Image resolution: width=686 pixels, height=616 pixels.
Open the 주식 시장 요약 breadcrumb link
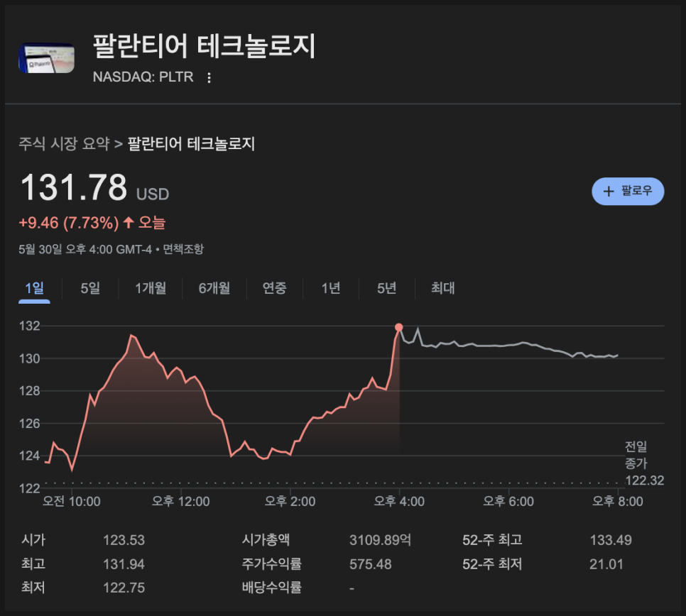(64, 143)
